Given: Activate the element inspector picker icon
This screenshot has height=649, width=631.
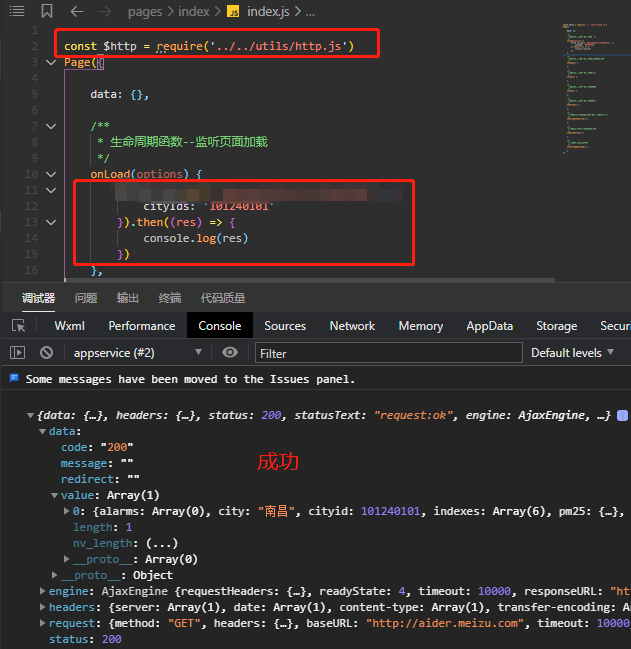Looking at the screenshot, I should click(x=19, y=326).
